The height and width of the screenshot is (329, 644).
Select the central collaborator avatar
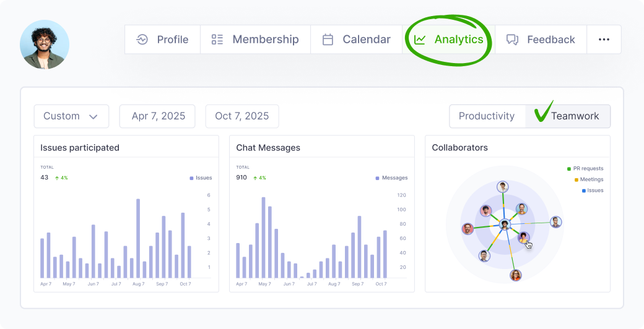click(x=505, y=224)
